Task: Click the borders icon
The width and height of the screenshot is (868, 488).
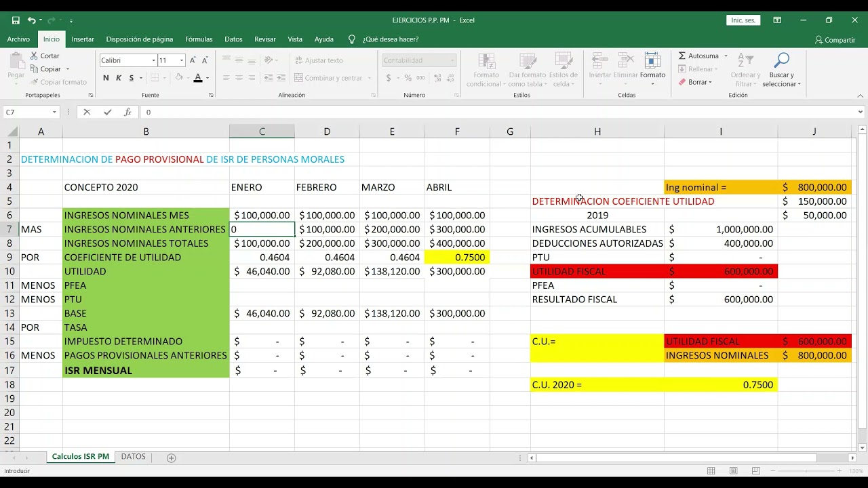Action: (x=155, y=78)
